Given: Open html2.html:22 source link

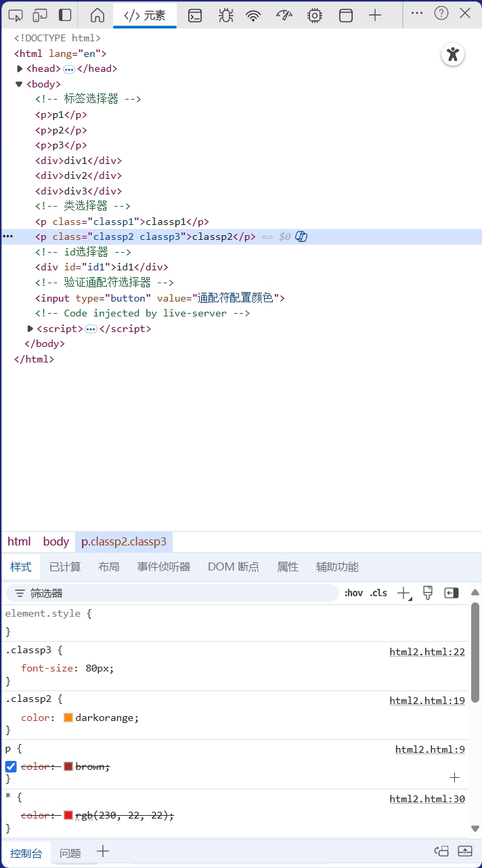Looking at the screenshot, I should pos(427,652).
